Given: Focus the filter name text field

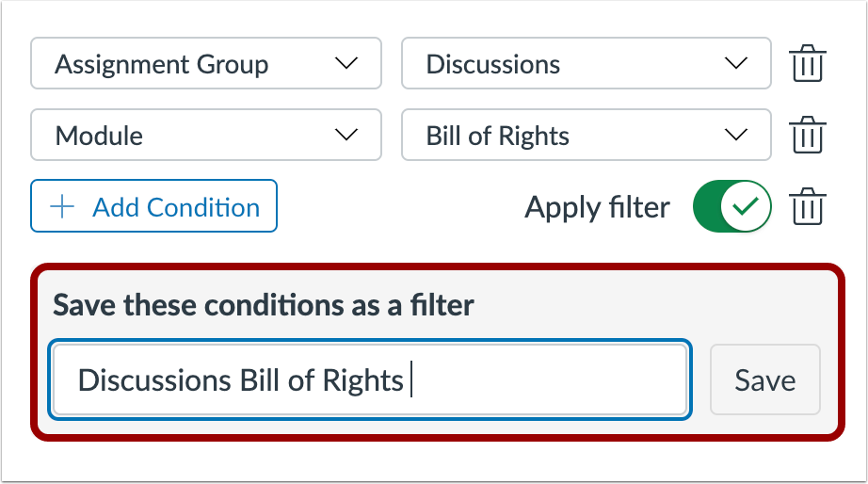Looking at the screenshot, I should coord(546,380).
